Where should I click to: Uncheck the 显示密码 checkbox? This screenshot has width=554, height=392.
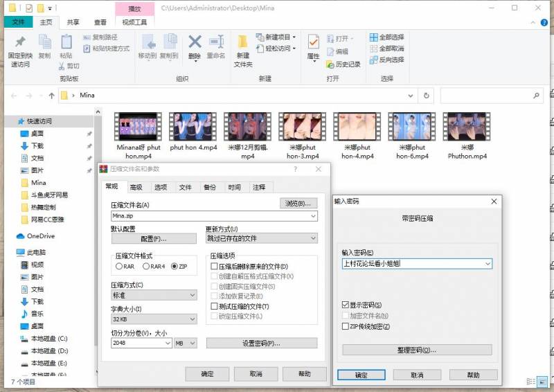click(346, 305)
